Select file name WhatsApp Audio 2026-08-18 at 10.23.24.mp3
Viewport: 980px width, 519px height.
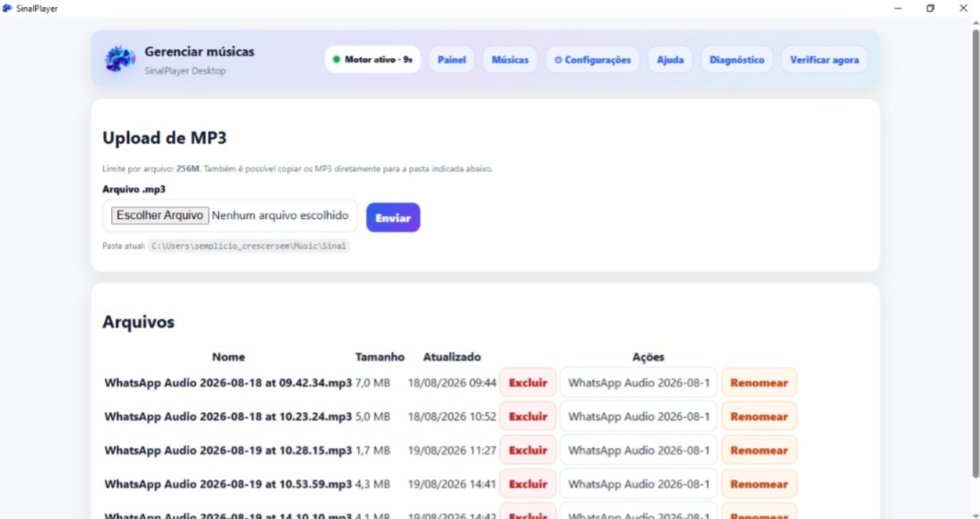(228, 416)
